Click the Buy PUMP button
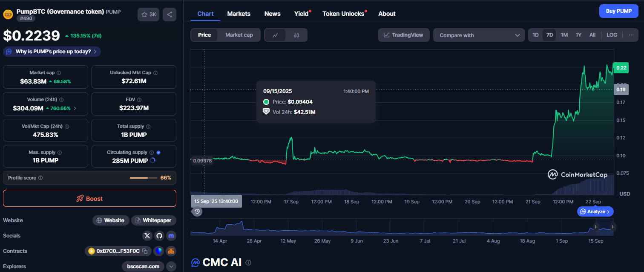Viewport: 644px width, 272px height. coord(619,11)
